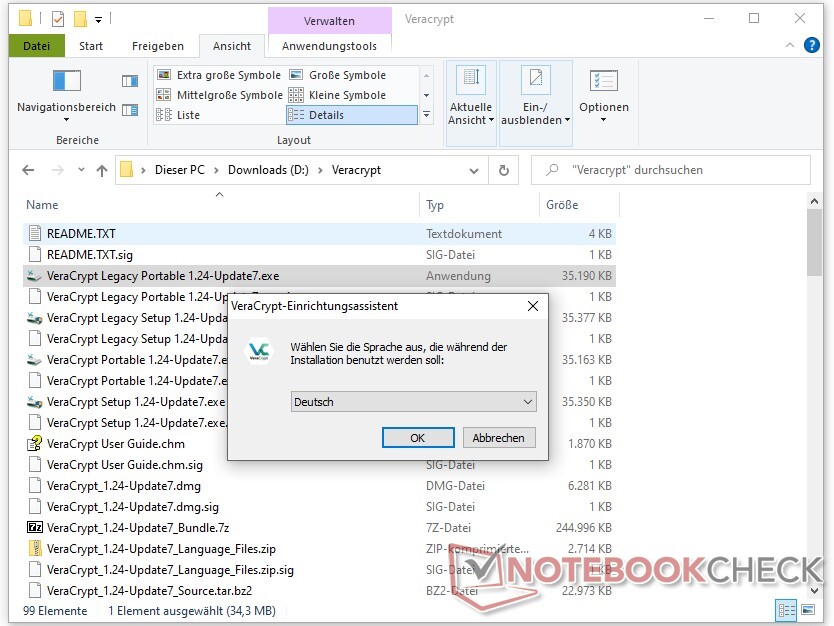834x626 pixels.
Task: Click the vertical scrollbar down arrow
Action: [x=814, y=590]
